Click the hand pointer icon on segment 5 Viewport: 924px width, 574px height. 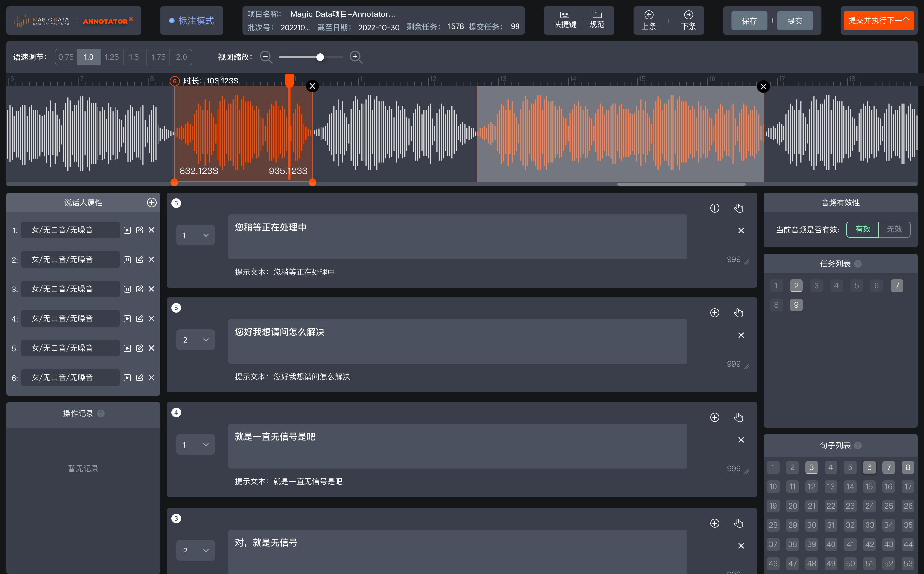tap(738, 313)
